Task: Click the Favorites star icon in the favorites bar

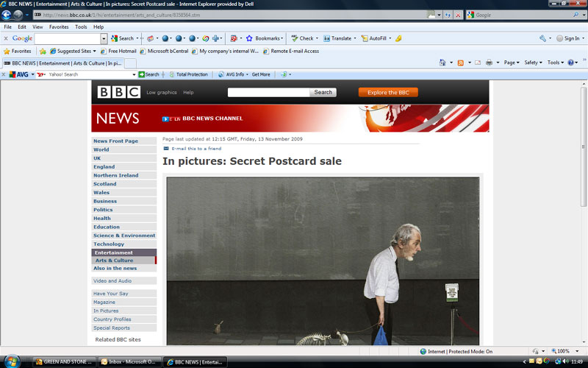Action: [7, 51]
